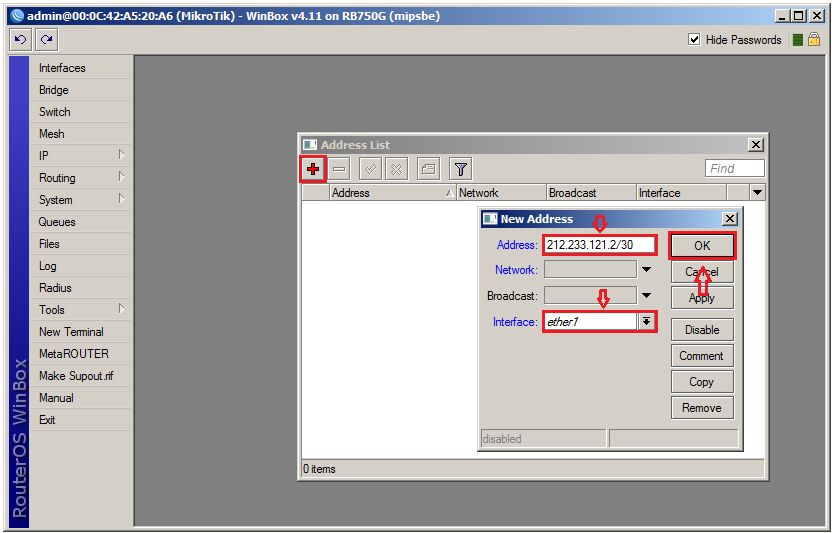The image size is (832, 533).
Task: Click the checkmark enable icon in toolbar
Action: (x=369, y=169)
